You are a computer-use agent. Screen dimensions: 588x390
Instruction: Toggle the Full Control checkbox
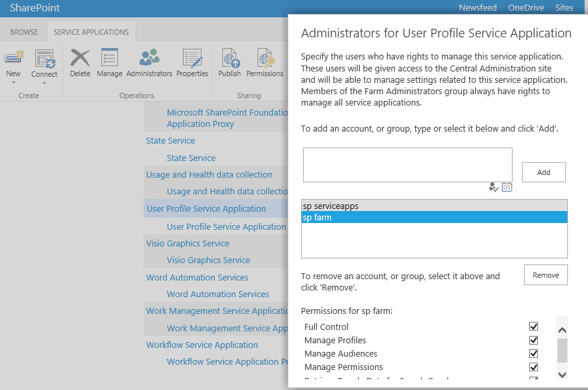(534, 326)
